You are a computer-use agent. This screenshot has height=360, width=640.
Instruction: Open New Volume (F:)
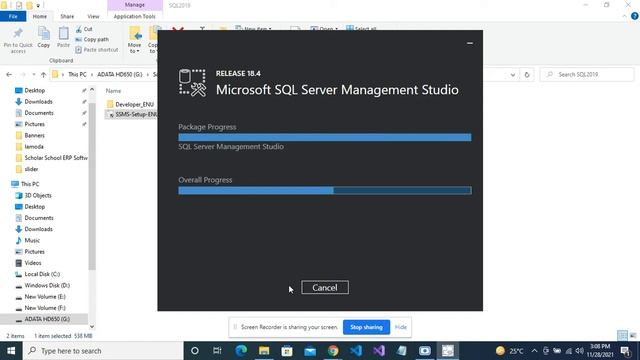(45, 308)
